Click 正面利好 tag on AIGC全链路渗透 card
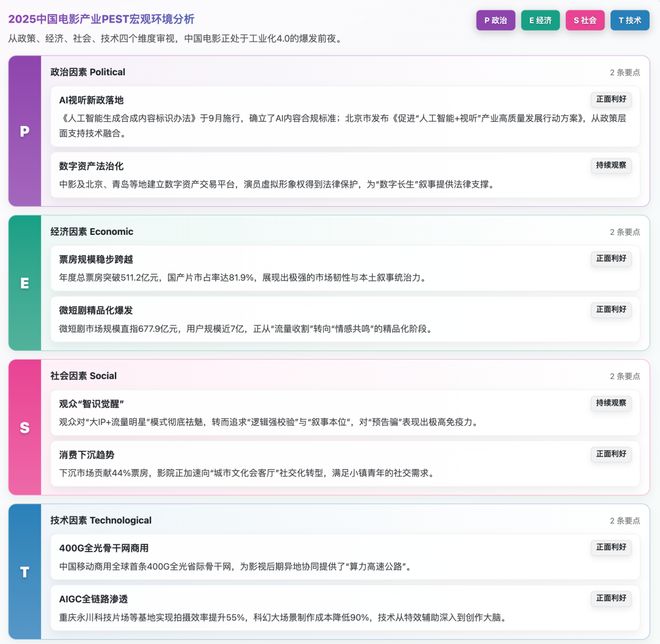660x644 pixels. [611, 598]
